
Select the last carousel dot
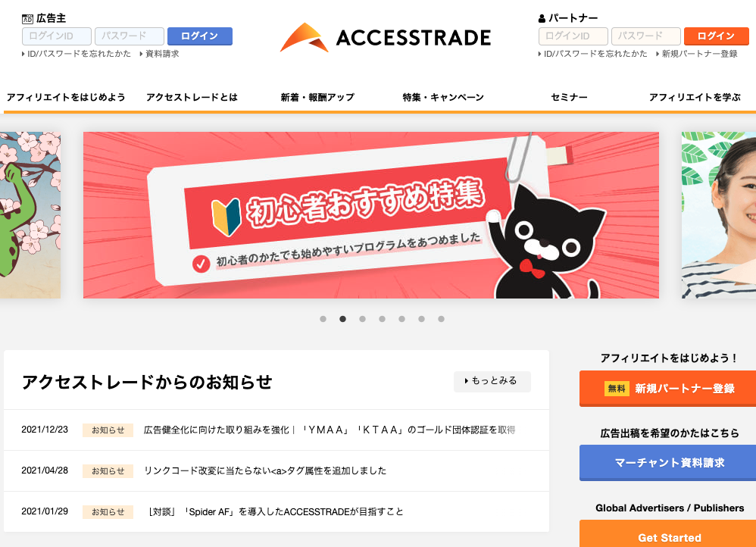click(x=441, y=319)
